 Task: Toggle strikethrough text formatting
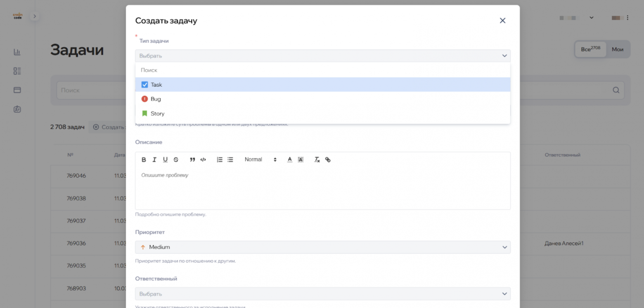176,160
